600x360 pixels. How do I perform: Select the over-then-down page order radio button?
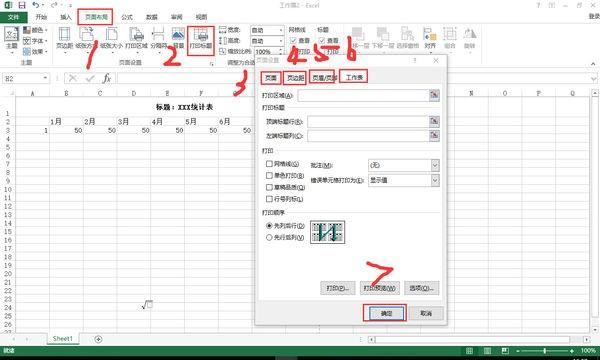tap(269, 238)
